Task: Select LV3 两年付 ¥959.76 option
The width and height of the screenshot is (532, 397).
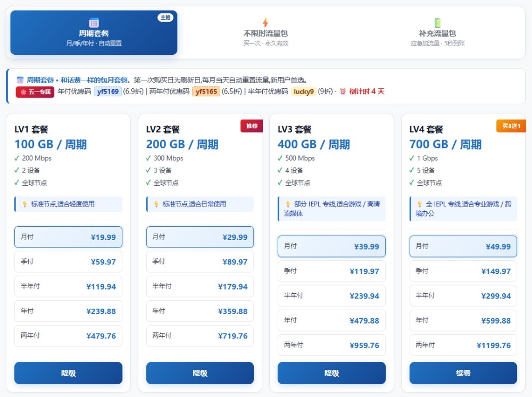Action: coord(331,345)
